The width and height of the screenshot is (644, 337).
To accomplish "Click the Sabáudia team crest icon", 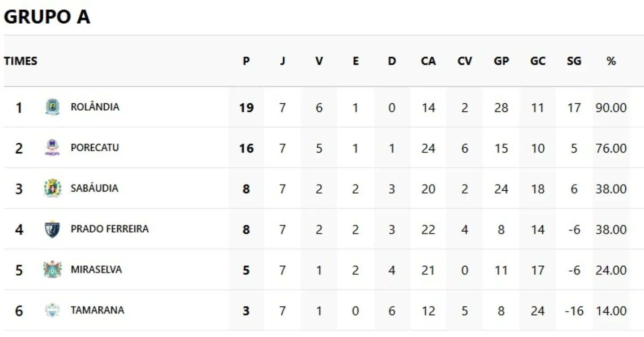I will pyautogui.click(x=52, y=188).
